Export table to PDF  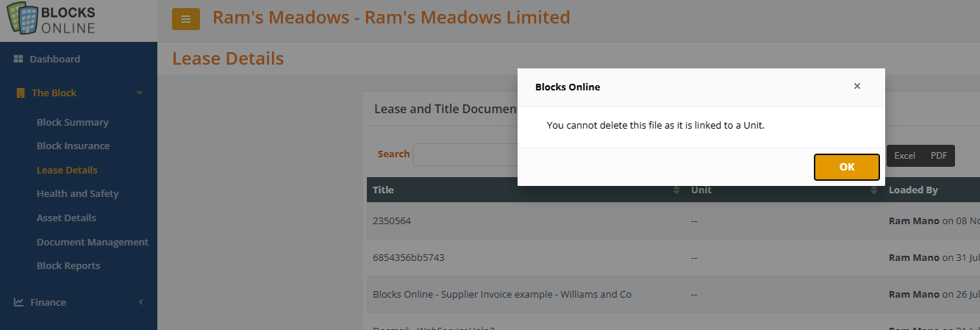[939, 155]
